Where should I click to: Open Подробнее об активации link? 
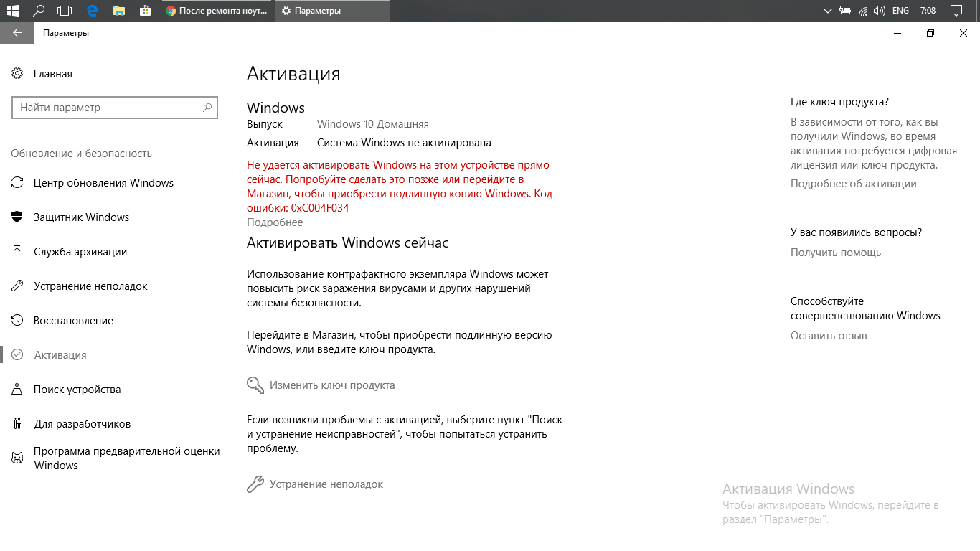pos(854,184)
